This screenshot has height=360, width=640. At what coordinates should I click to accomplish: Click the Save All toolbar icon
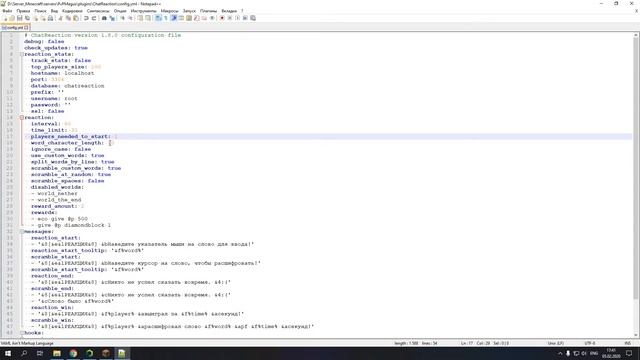coord(27,18)
